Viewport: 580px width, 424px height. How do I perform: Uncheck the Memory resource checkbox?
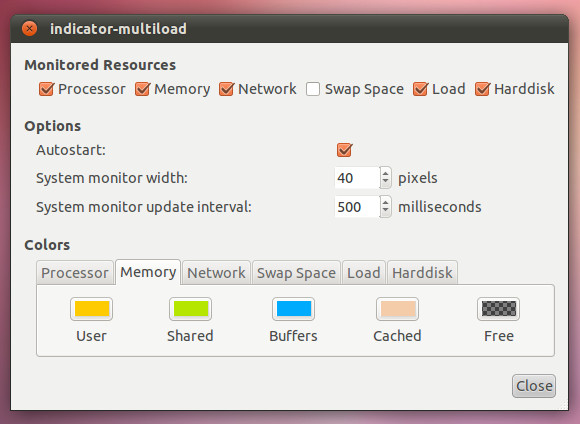point(142,89)
